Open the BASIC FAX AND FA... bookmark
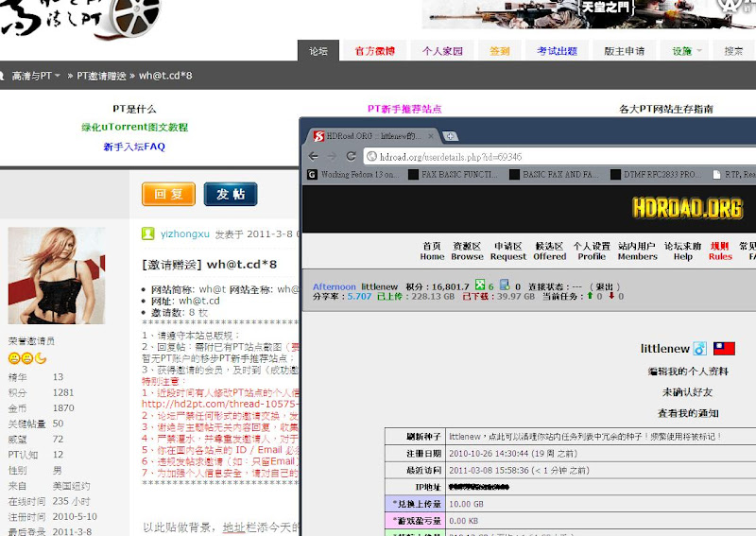Viewport: 756px width, 536px height. point(554,175)
